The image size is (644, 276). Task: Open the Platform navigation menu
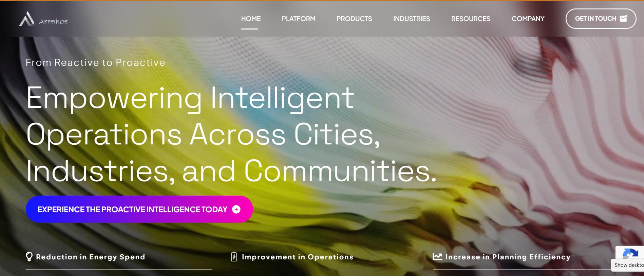click(x=299, y=19)
